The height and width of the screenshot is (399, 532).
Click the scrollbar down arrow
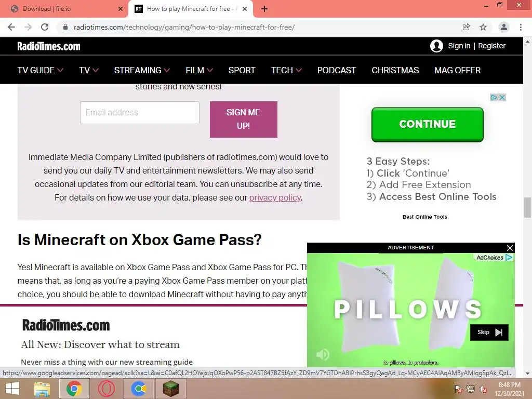pyautogui.click(x=527, y=373)
